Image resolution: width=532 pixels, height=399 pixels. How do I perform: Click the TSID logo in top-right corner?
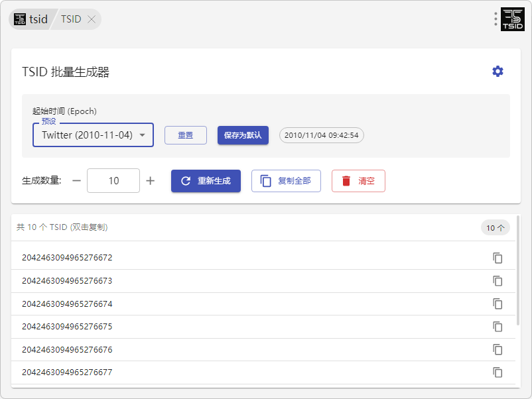click(x=512, y=19)
